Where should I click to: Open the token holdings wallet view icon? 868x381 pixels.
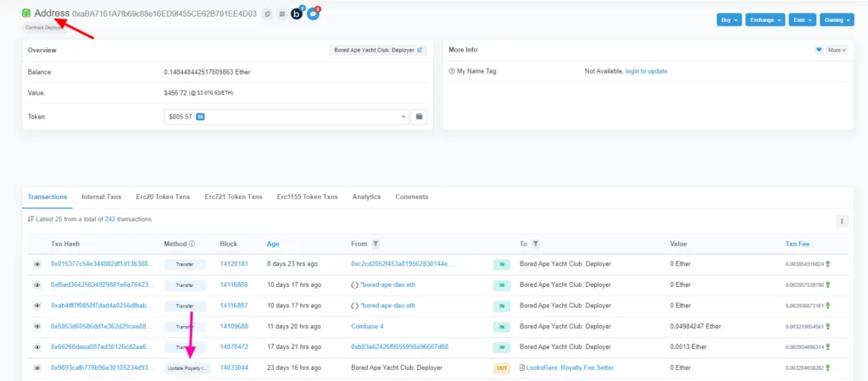coord(419,116)
